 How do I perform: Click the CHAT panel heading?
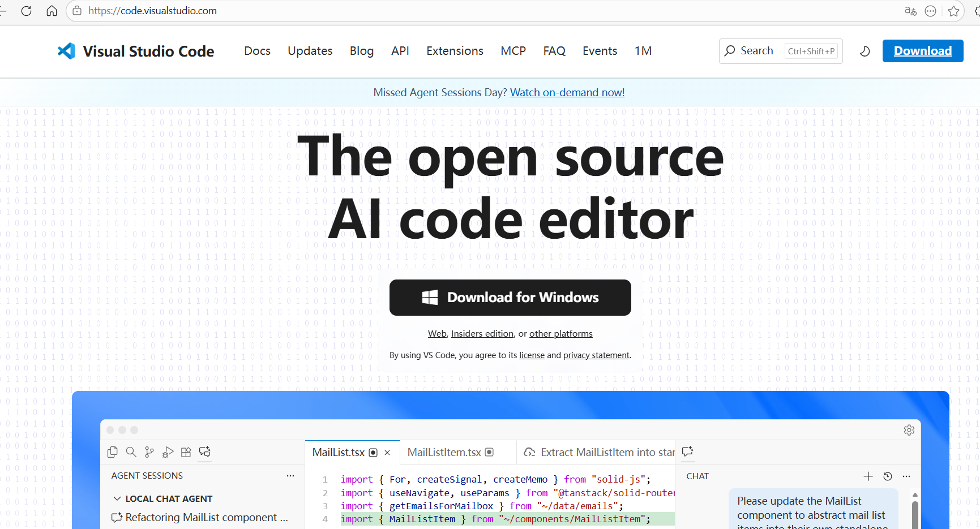pos(697,476)
